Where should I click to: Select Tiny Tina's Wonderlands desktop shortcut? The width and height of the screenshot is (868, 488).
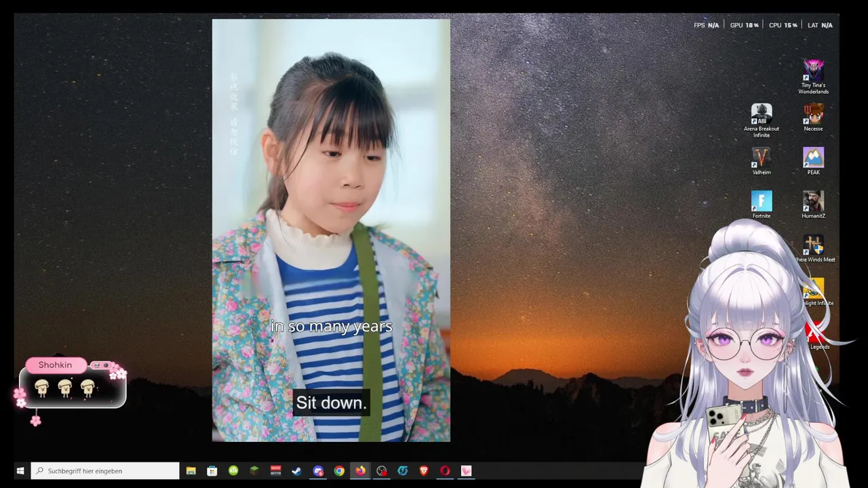coord(813,77)
